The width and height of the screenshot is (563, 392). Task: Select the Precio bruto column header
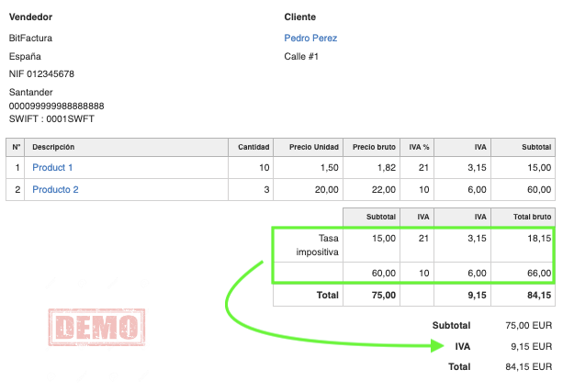click(374, 147)
